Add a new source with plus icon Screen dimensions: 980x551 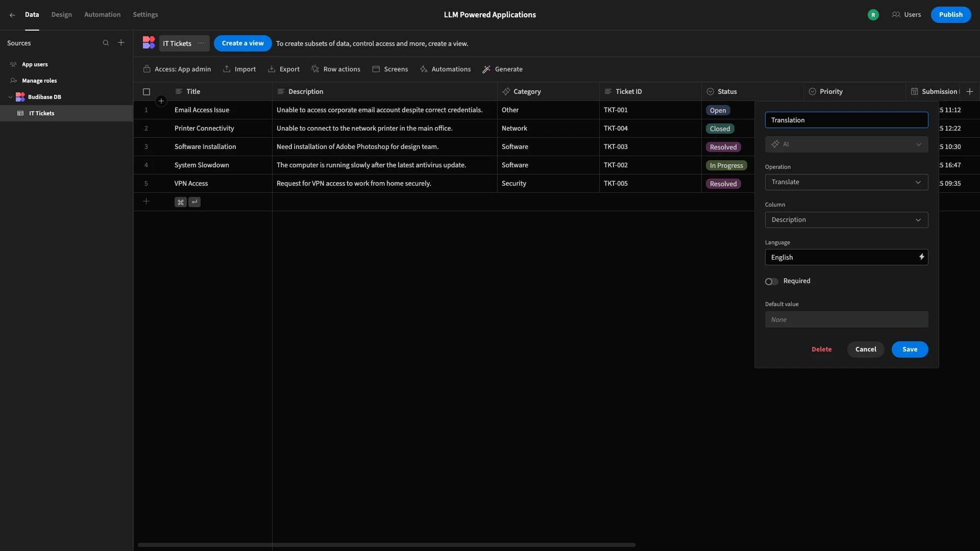pyautogui.click(x=121, y=43)
